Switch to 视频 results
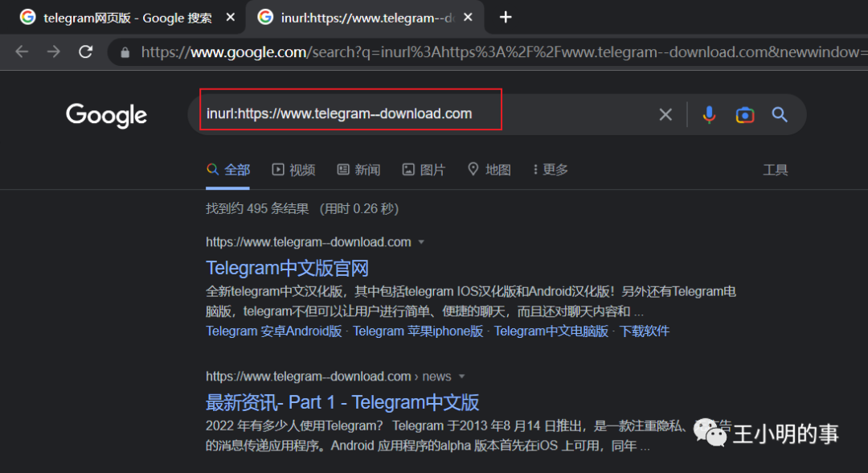This screenshot has width=868, height=473. click(x=293, y=170)
